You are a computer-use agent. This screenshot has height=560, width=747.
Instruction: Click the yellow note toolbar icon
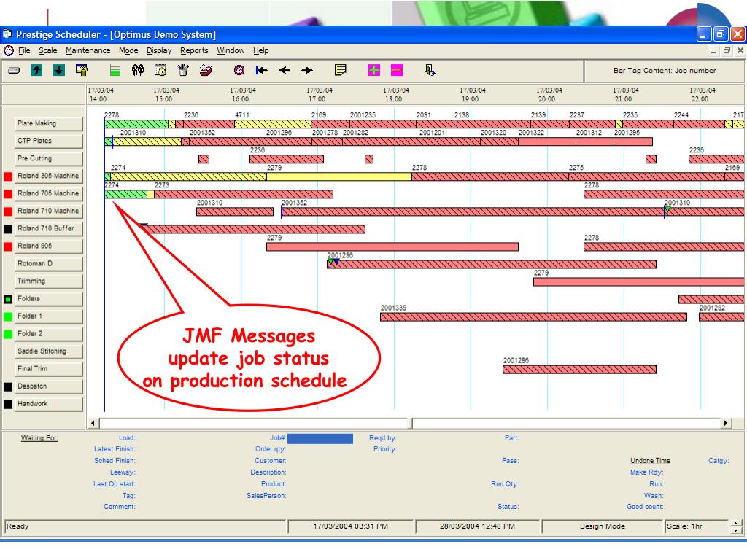[340, 71]
